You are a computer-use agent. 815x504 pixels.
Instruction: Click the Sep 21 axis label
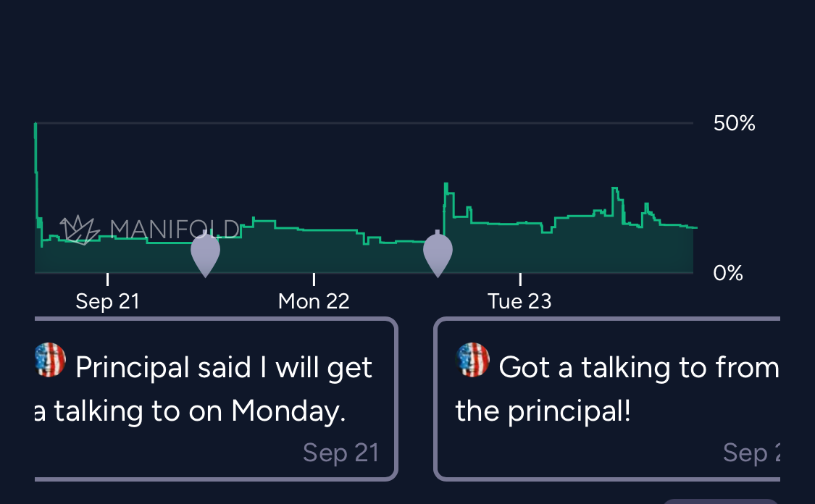[107, 301]
